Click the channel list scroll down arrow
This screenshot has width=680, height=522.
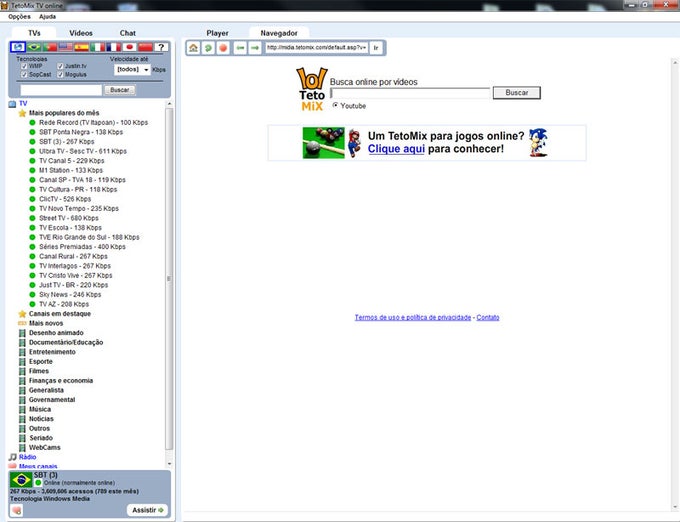pyautogui.click(x=169, y=464)
